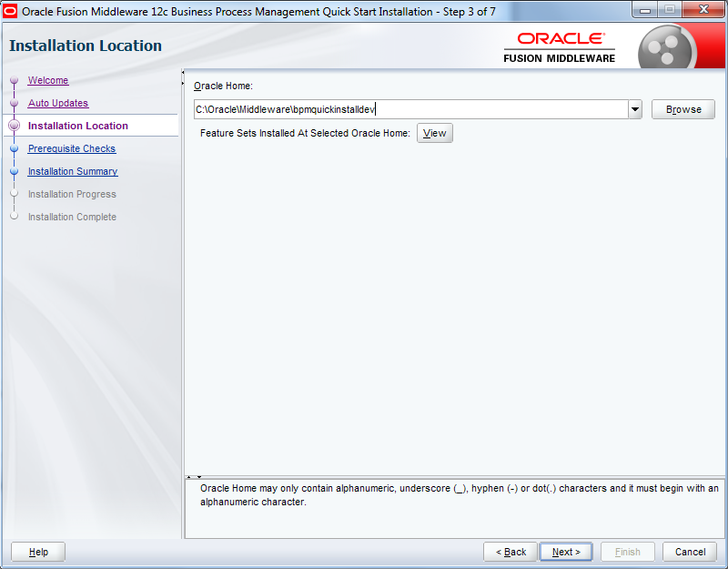Click the Welcome step bullet icon
The width and height of the screenshot is (728, 569).
click(x=14, y=80)
